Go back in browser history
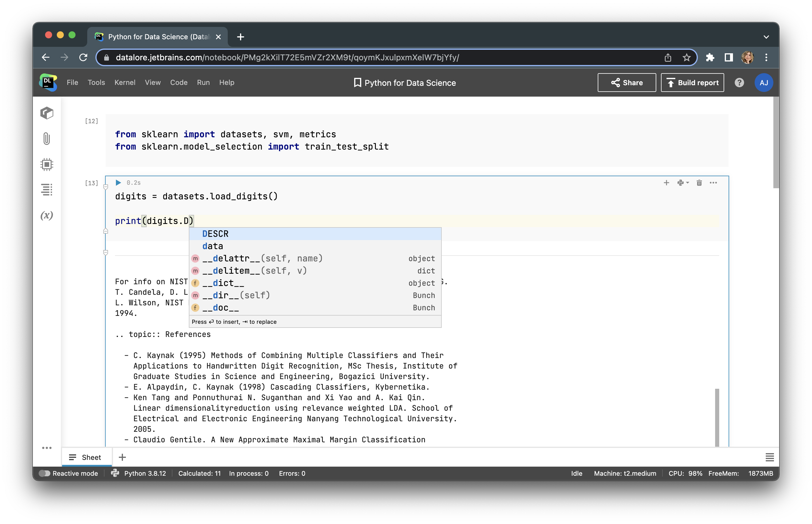This screenshot has width=812, height=524. pos(46,57)
